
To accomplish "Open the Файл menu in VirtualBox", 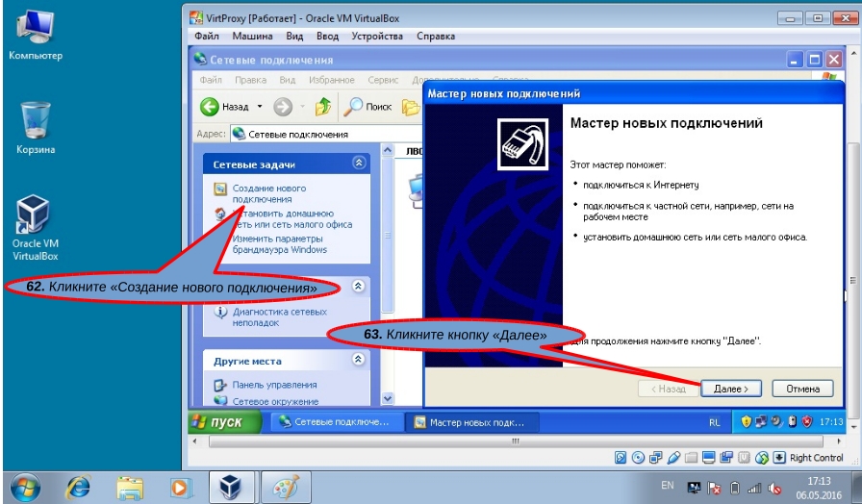I will pyautogui.click(x=207, y=37).
